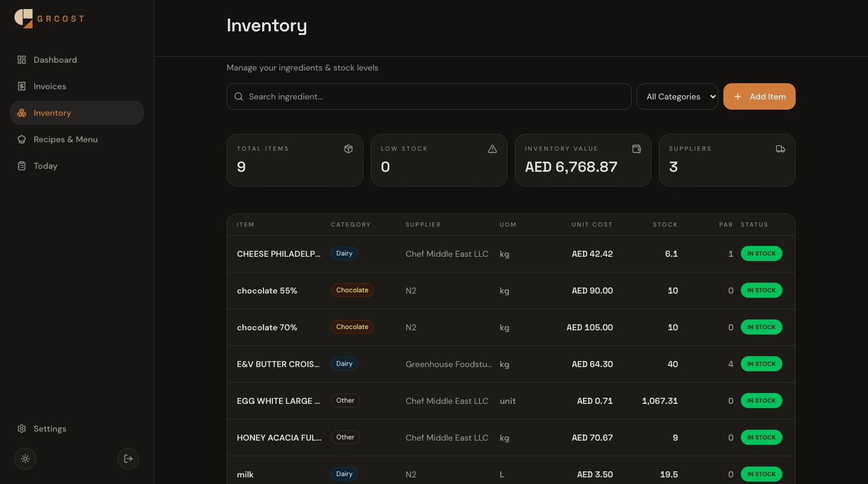Focus the Search ingredient field
This screenshot has width=868, height=484.
click(429, 96)
